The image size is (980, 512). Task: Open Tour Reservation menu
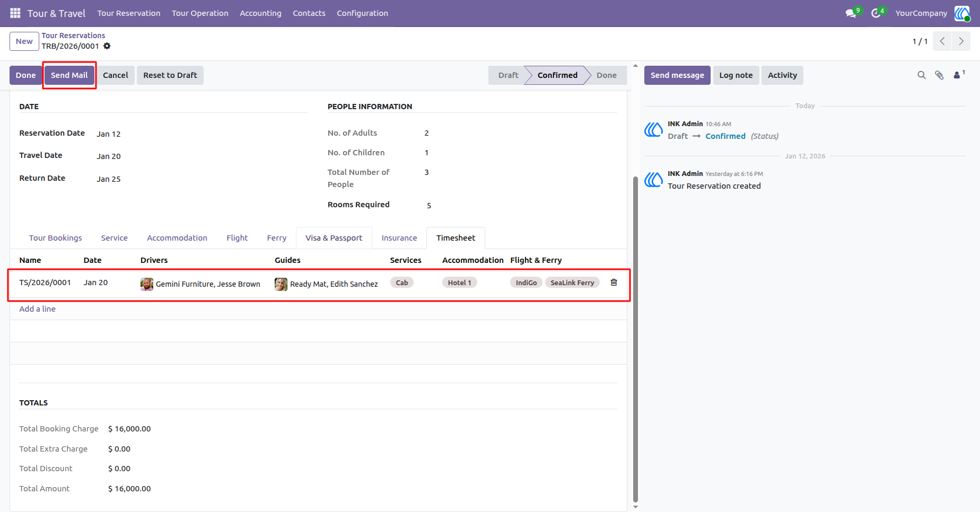click(x=129, y=13)
